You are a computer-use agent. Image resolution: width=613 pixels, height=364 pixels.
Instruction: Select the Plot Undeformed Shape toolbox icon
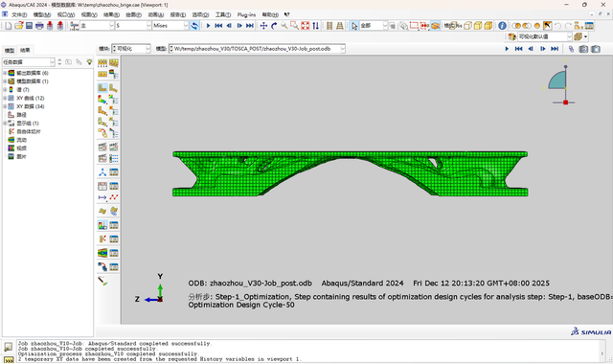click(x=102, y=88)
